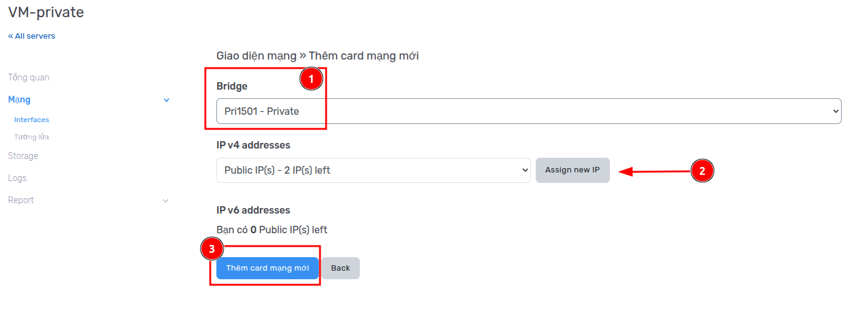Open the Bridge dropdown showing Pri1501 - Private
868x313 pixels.
(x=528, y=111)
